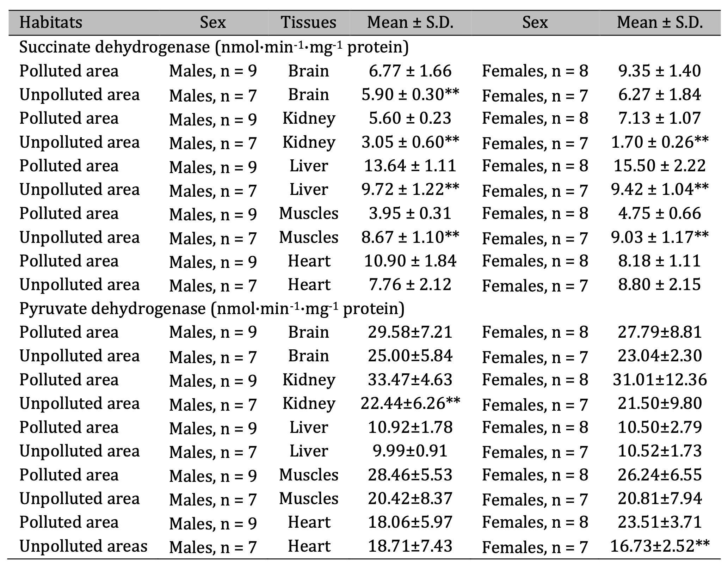Image resolution: width=728 pixels, height=576 pixels.
Task: Click the value 31.01±12.36
Action: pyautogui.click(x=660, y=380)
